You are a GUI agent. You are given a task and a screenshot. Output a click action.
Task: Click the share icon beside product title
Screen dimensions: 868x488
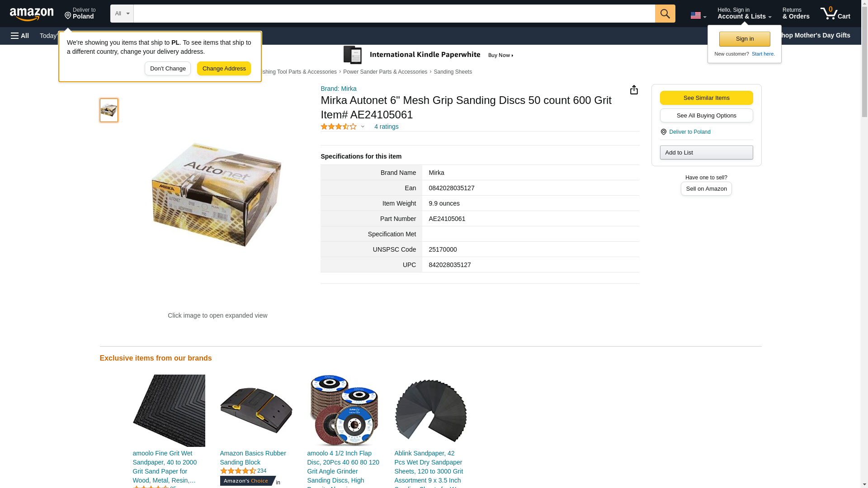pos(634,90)
